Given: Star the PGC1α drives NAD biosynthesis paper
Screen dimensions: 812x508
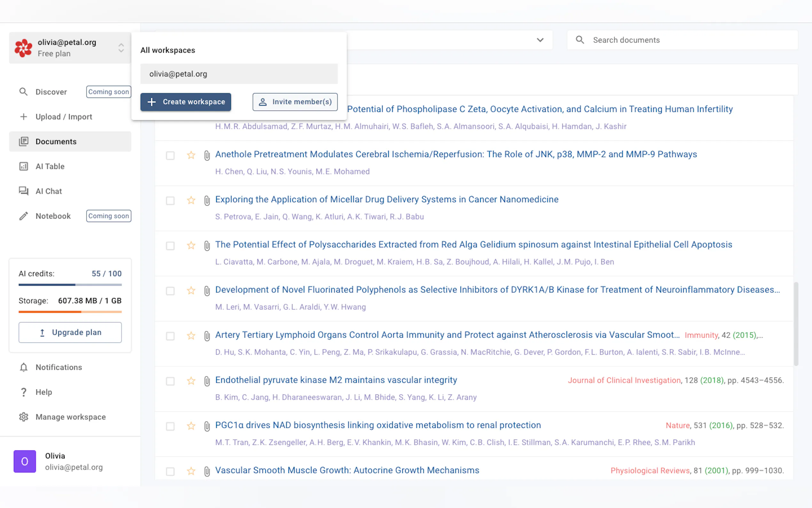Looking at the screenshot, I should click(191, 426).
